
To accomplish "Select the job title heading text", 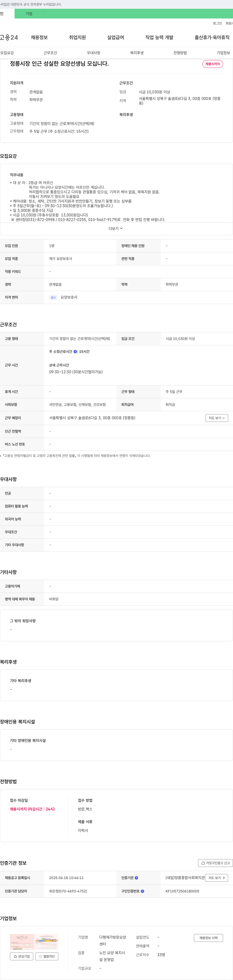I will click(x=59, y=64).
